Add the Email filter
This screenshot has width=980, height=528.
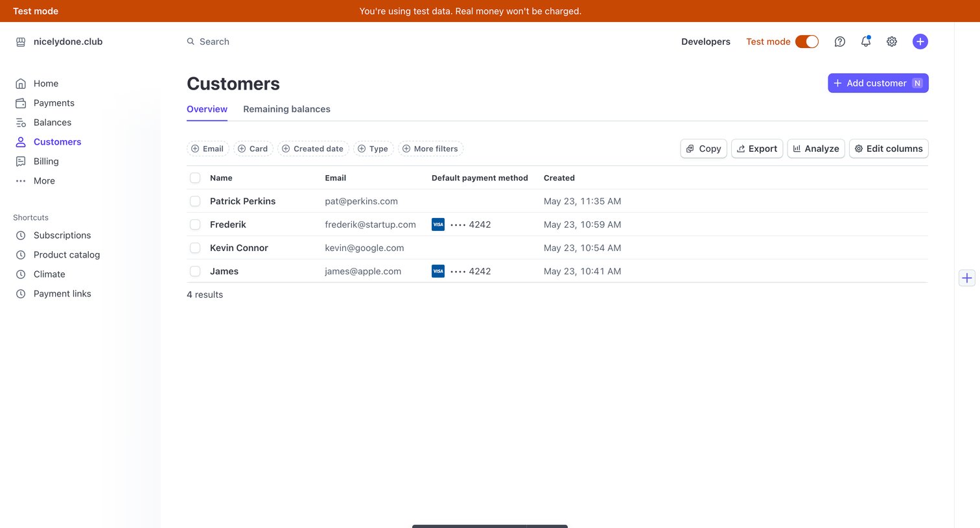coord(207,149)
